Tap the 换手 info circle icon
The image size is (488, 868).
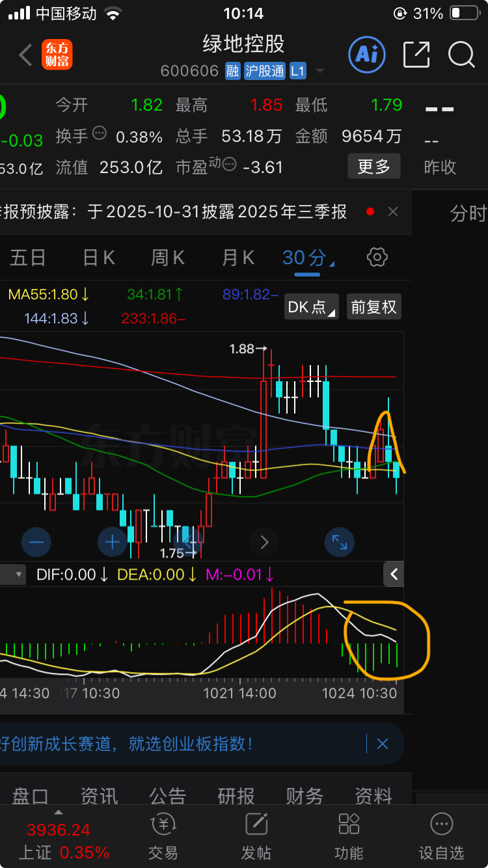coord(100,133)
